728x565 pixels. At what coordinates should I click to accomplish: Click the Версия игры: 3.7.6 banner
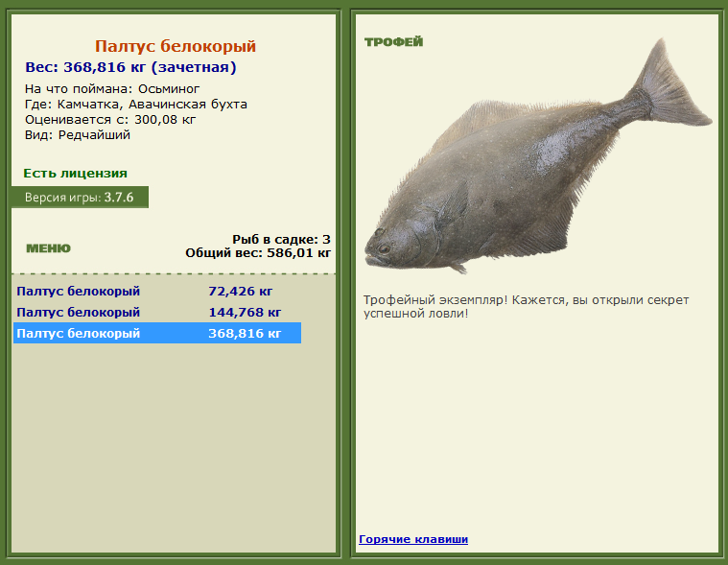coord(80,198)
